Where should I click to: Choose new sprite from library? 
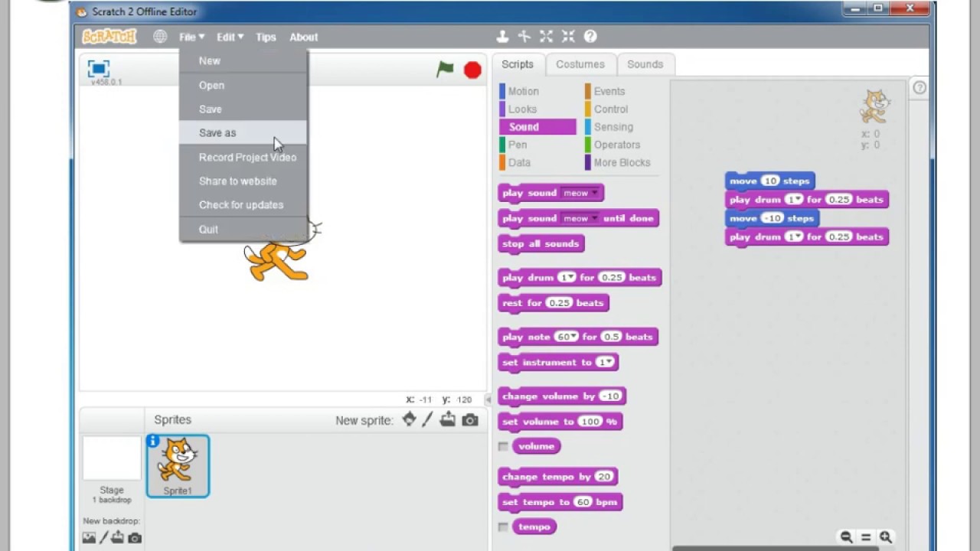click(409, 419)
